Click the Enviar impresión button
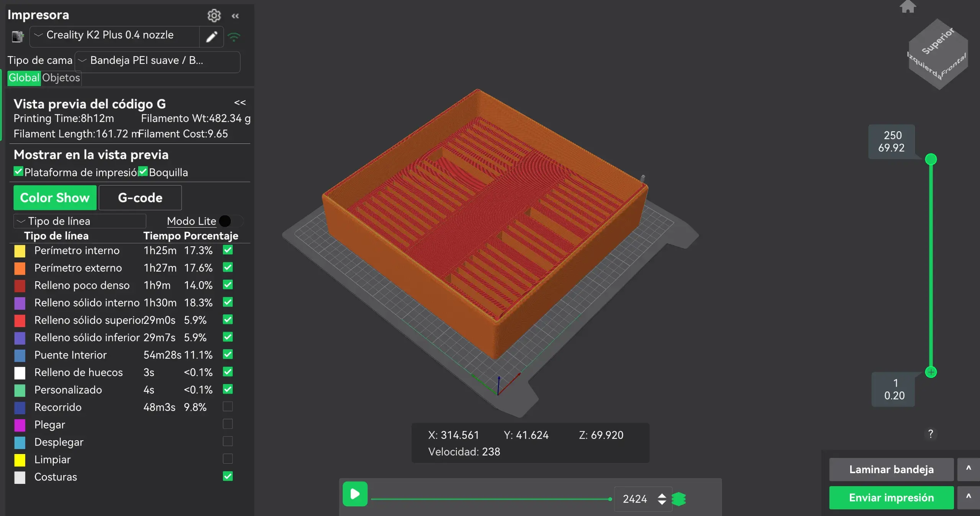This screenshot has width=980, height=516. pos(891,498)
